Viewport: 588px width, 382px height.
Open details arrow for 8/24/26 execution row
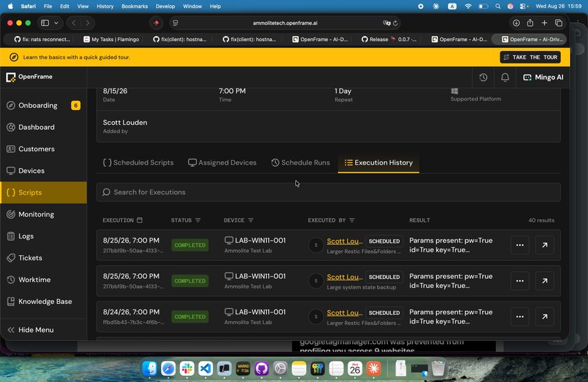(x=545, y=316)
